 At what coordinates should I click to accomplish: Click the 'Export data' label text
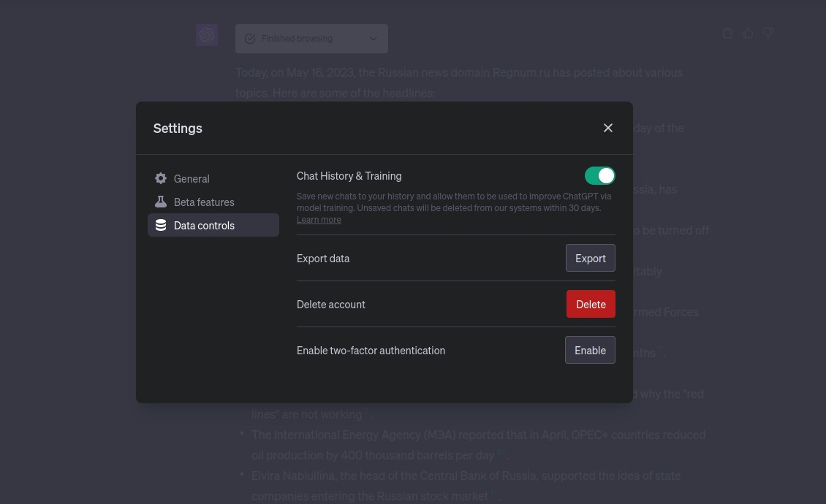323,259
